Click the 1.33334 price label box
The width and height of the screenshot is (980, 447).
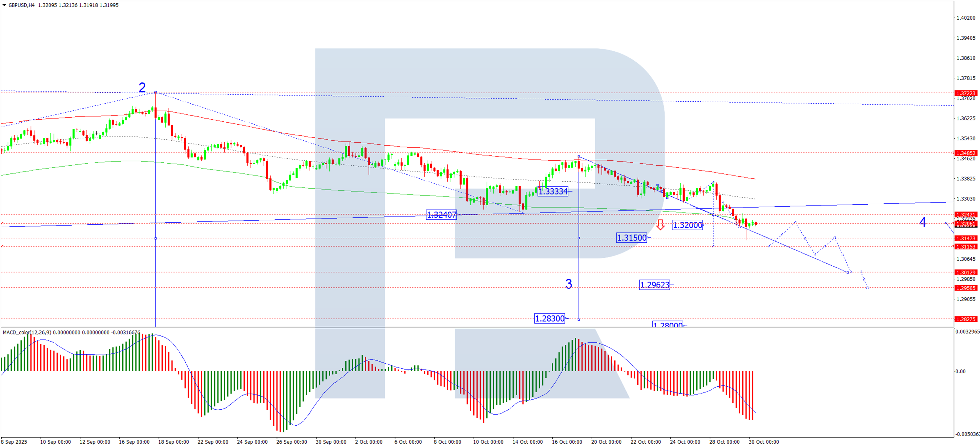pos(553,191)
